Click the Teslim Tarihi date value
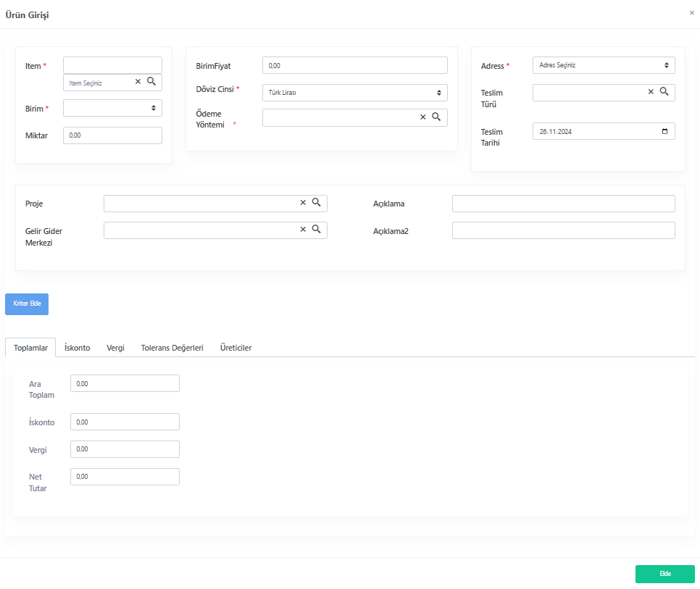Image resolution: width=700 pixels, height=589 pixels. (555, 132)
